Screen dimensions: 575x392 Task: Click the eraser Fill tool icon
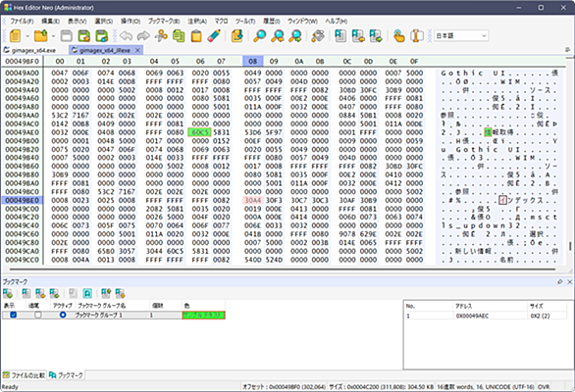click(x=214, y=36)
